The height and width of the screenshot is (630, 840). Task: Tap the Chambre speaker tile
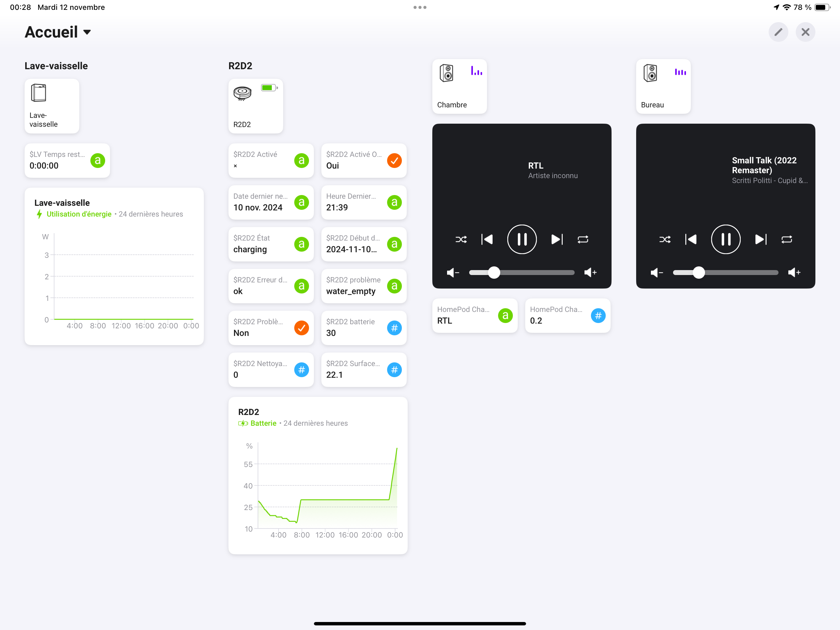pyautogui.click(x=459, y=86)
